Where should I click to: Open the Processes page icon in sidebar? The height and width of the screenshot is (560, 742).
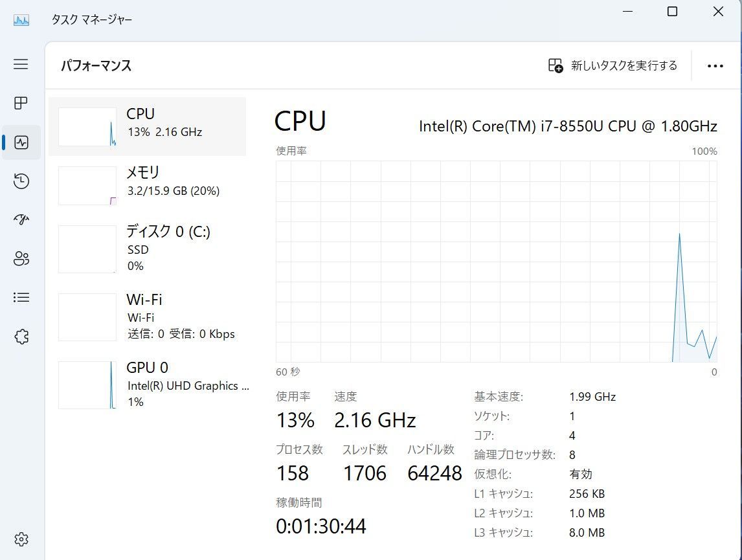point(21,103)
